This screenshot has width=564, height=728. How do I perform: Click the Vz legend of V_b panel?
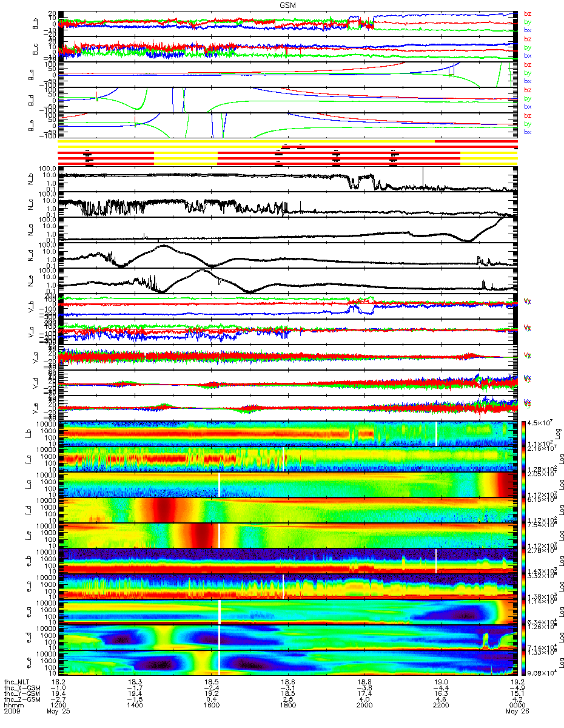click(528, 301)
